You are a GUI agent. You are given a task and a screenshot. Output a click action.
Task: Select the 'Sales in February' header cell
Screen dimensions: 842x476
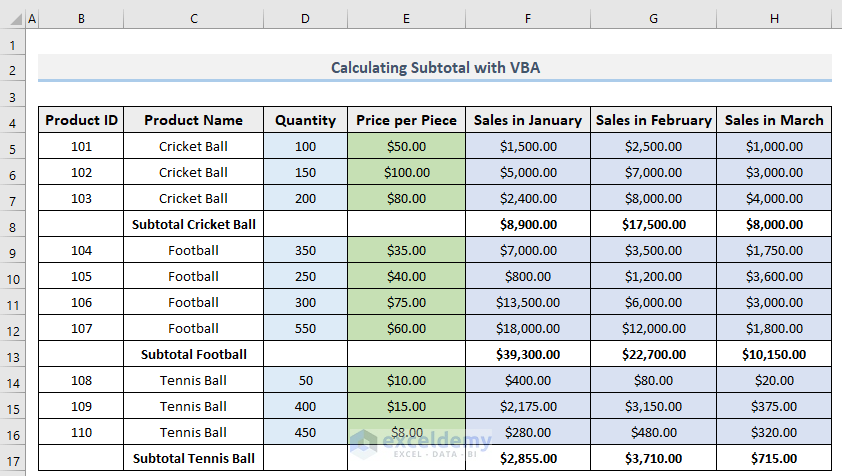[x=653, y=120]
